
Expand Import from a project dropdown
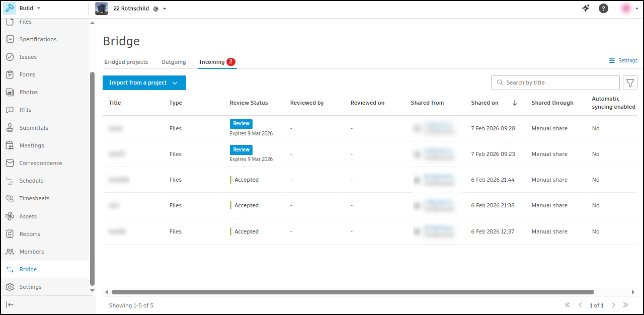coord(144,83)
